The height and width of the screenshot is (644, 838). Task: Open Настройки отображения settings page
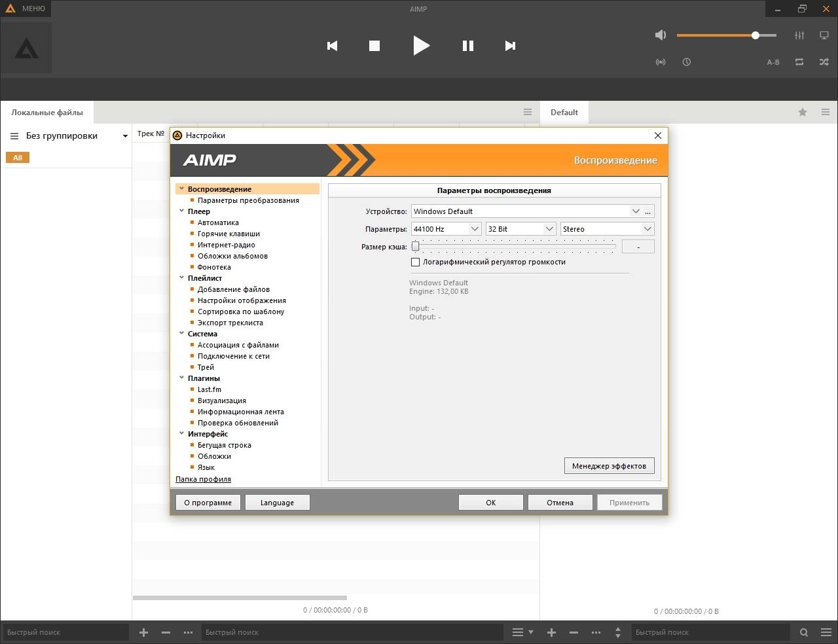pos(242,300)
